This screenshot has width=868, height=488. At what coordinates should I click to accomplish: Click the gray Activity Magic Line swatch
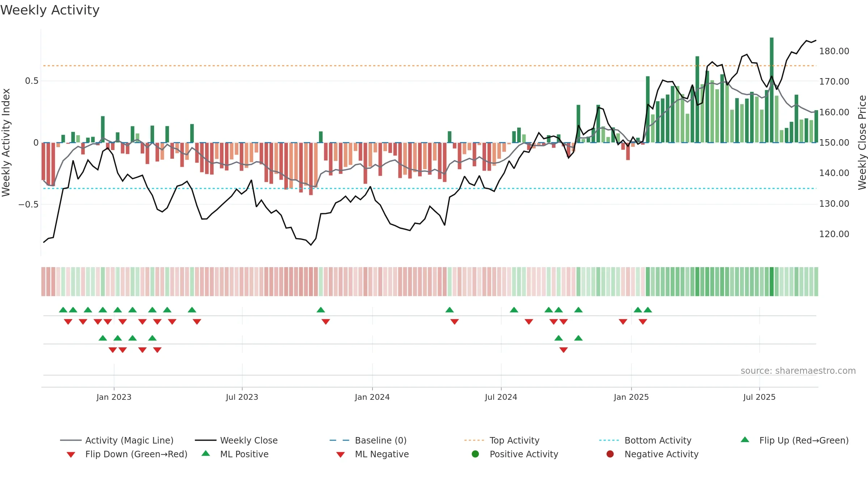pyautogui.click(x=71, y=440)
